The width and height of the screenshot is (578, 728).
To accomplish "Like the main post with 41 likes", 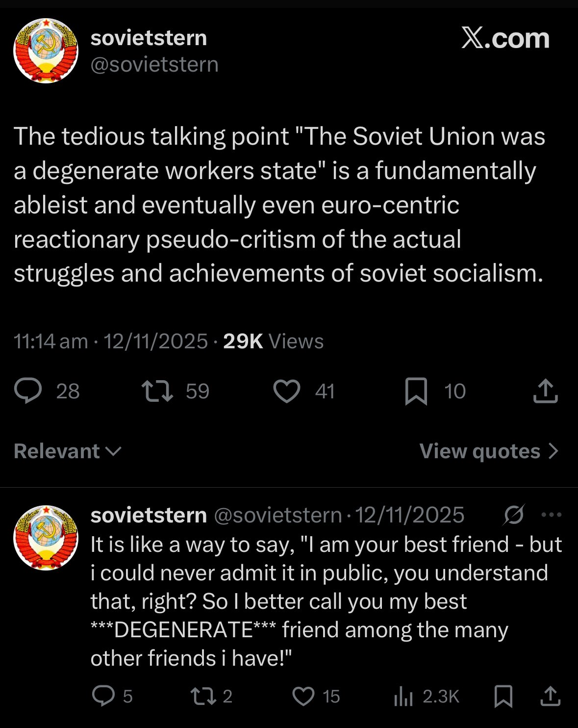I will click(287, 391).
